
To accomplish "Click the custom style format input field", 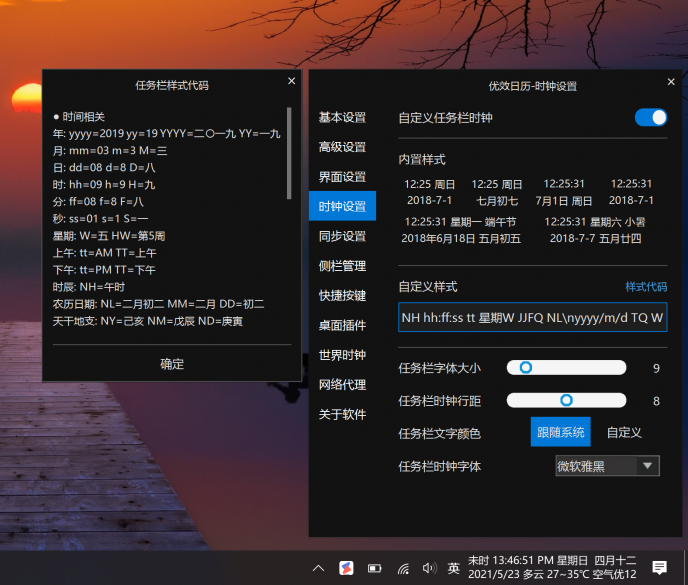I will [533, 317].
